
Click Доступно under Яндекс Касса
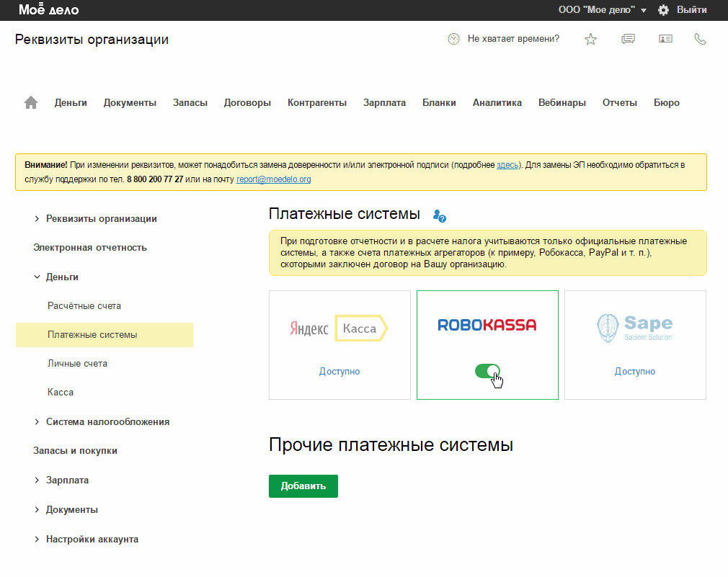[x=339, y=372]
